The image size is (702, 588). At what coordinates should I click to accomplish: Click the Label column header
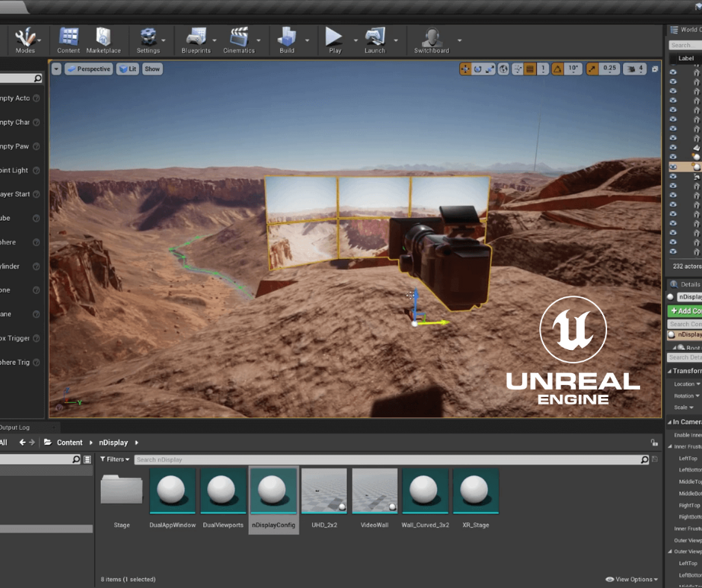click(686, 58)
